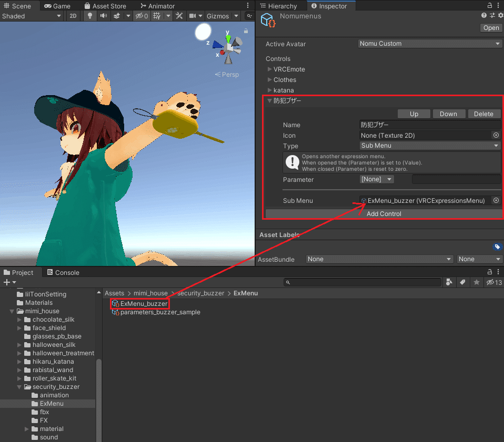This screenshot has width=504, height=442.
Task: Open the Sub Menu object picker
Action: tap(496, 200)
